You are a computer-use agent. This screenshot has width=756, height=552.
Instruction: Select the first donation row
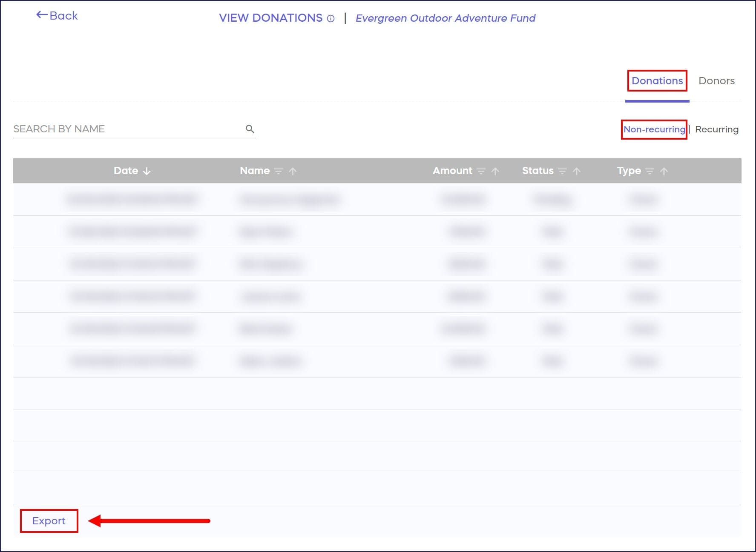(377, 199)
